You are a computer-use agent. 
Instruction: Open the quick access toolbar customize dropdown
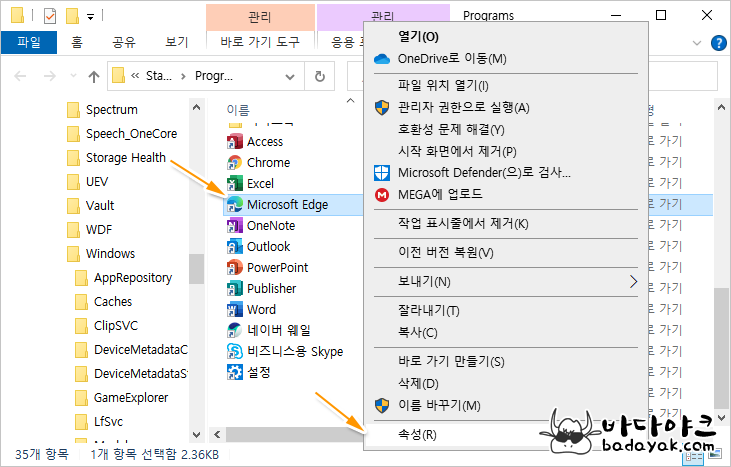[x=90, y=17]
